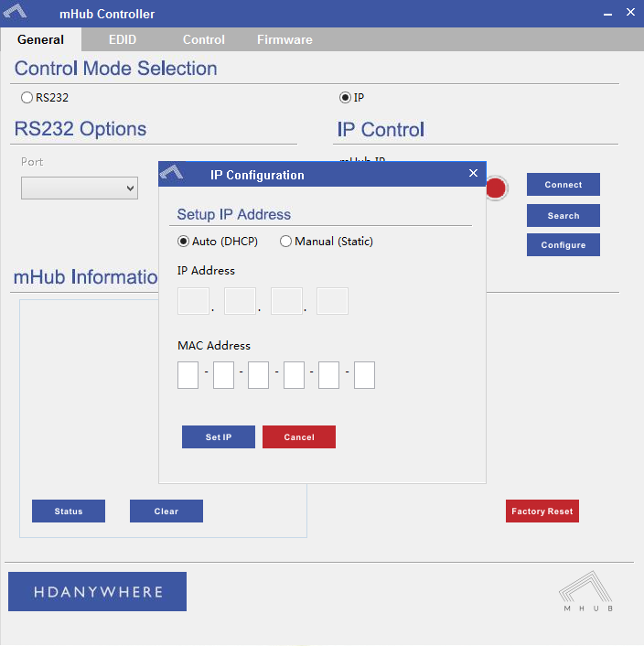The width and height of the screenshot is (644, 646).
Task: Focus the first MAC address field
Action: pyautogui.click(x=188, y=375)
